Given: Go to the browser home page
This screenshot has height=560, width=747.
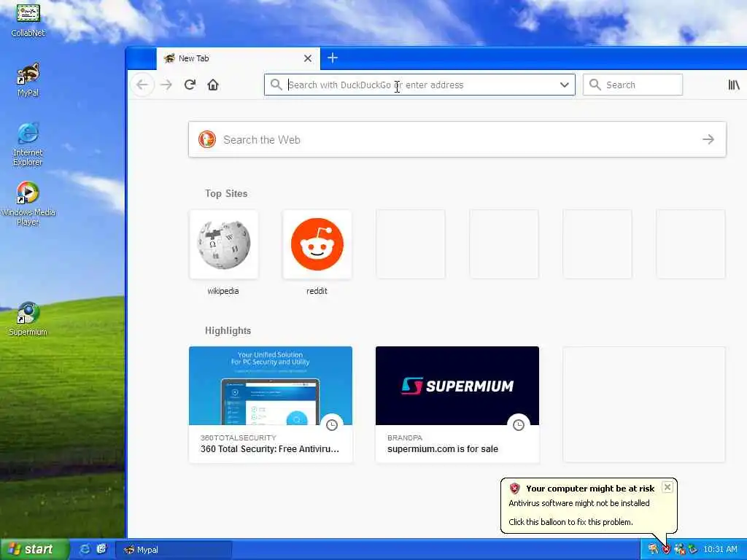Looking at the screenshot, I should (x=213, y=85).
